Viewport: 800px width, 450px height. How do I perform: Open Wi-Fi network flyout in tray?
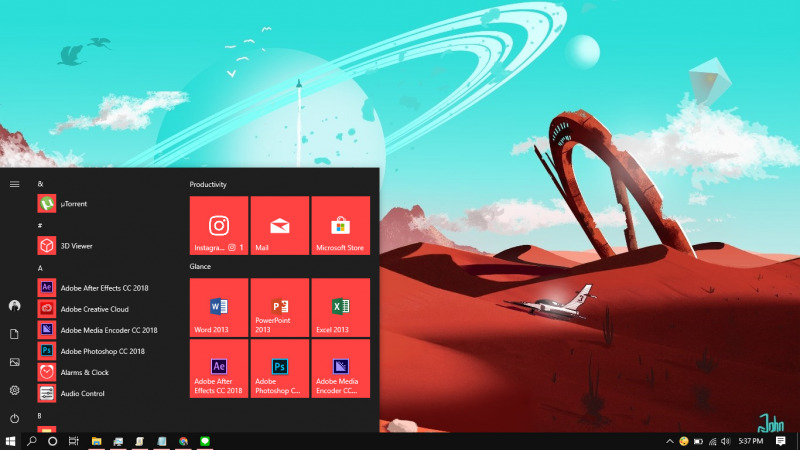click(x=712, y=441)
